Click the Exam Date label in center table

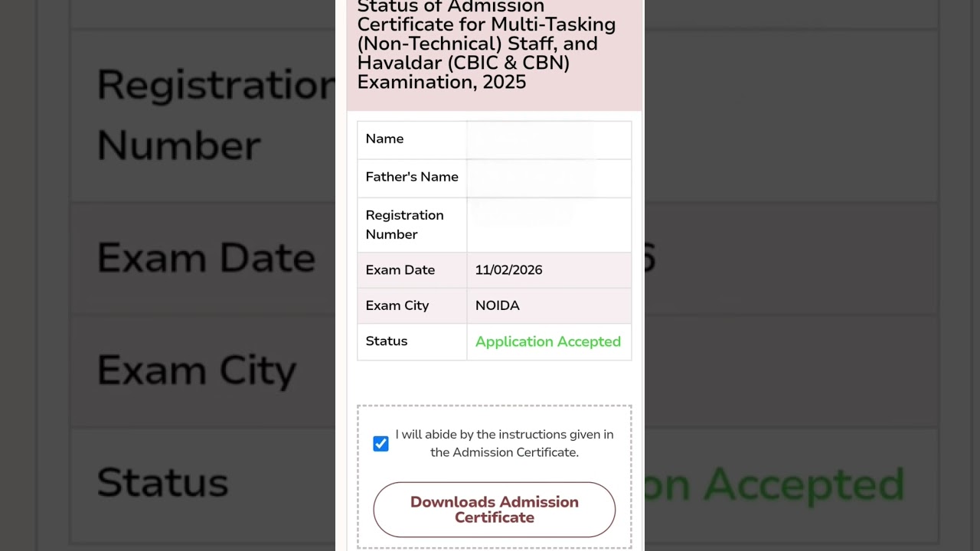coord(400,270)
